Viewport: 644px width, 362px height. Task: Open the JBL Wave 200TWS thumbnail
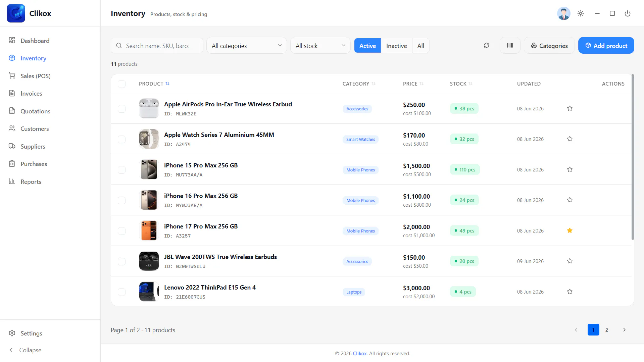tap(149, 261)
